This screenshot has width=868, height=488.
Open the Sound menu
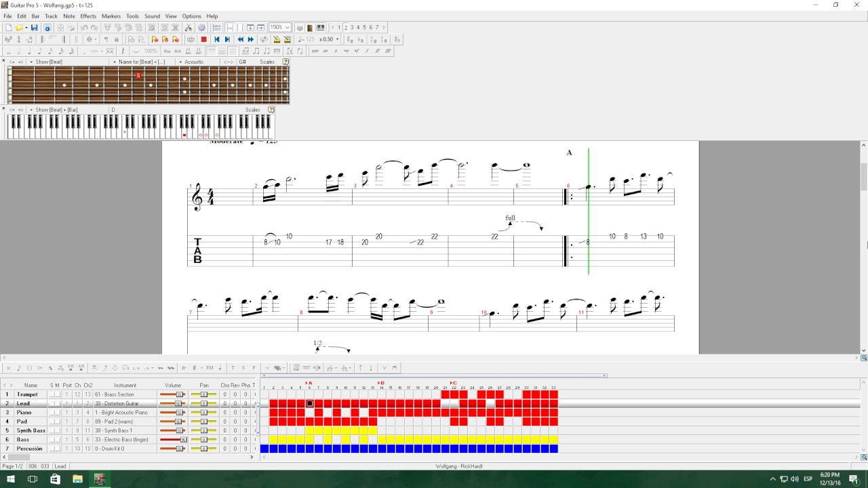(152, 16)
